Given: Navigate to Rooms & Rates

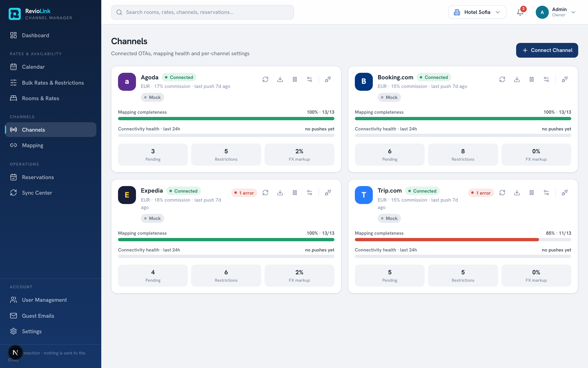Looking at the screenshot, I should click(51, 98).
